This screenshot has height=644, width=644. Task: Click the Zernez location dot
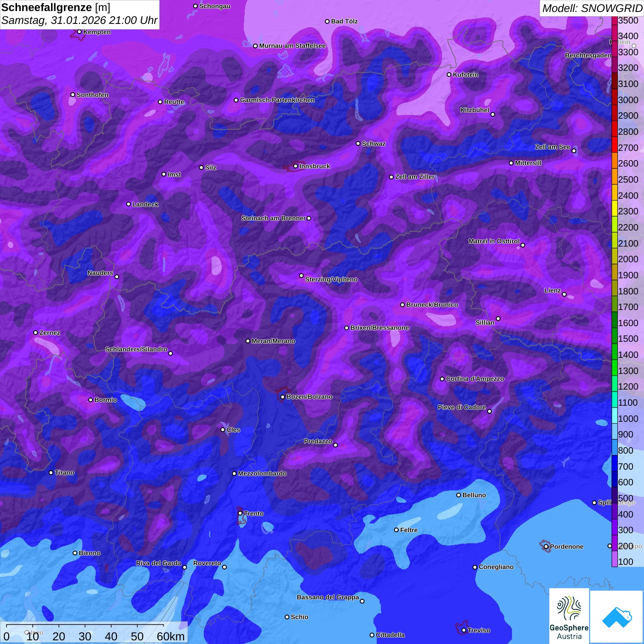(x=35, y=333)
